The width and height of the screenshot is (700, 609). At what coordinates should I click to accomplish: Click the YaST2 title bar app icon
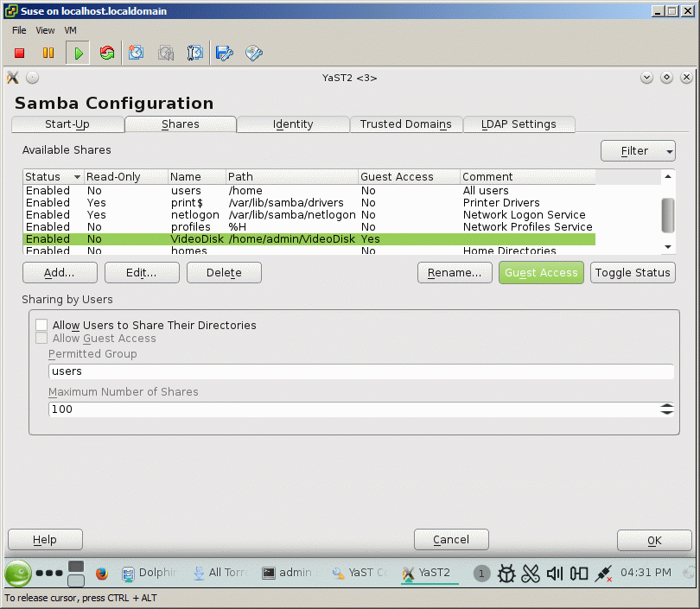click(13, 78)
